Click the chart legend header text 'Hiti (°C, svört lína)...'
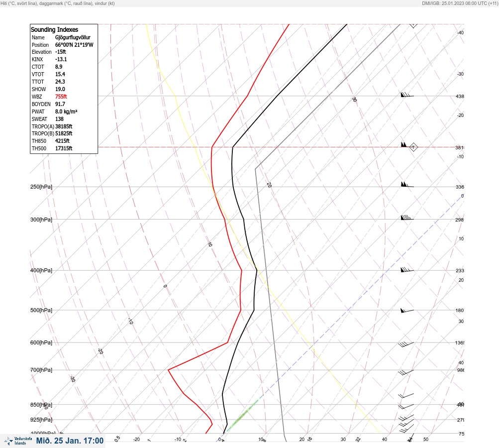The image size is (499, 448). click(x=58, y=3)
